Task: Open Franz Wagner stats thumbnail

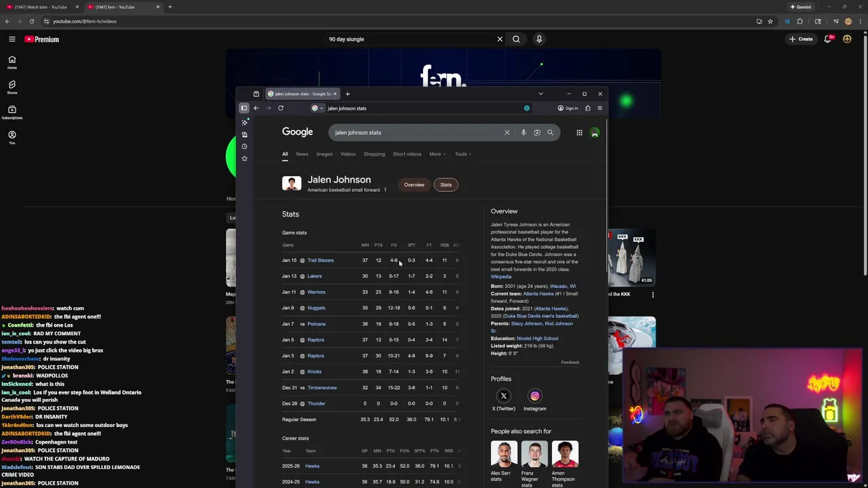Action: click(x=534, y=454)
